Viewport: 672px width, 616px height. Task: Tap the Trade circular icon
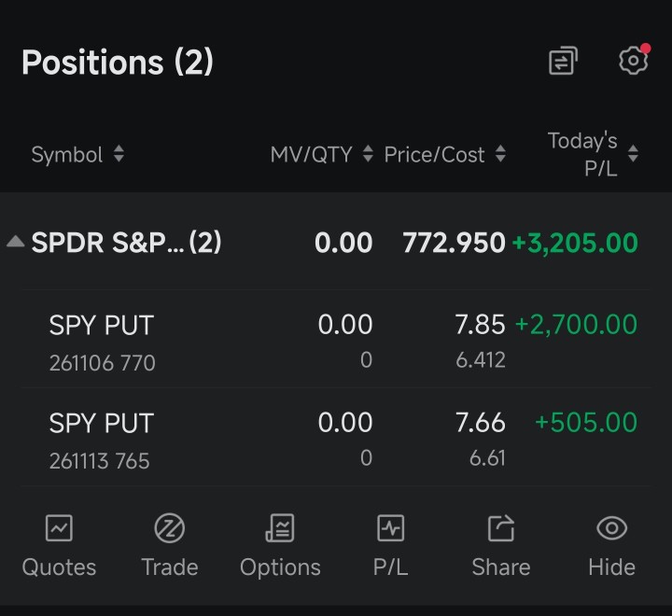click(x=169, y=528)
